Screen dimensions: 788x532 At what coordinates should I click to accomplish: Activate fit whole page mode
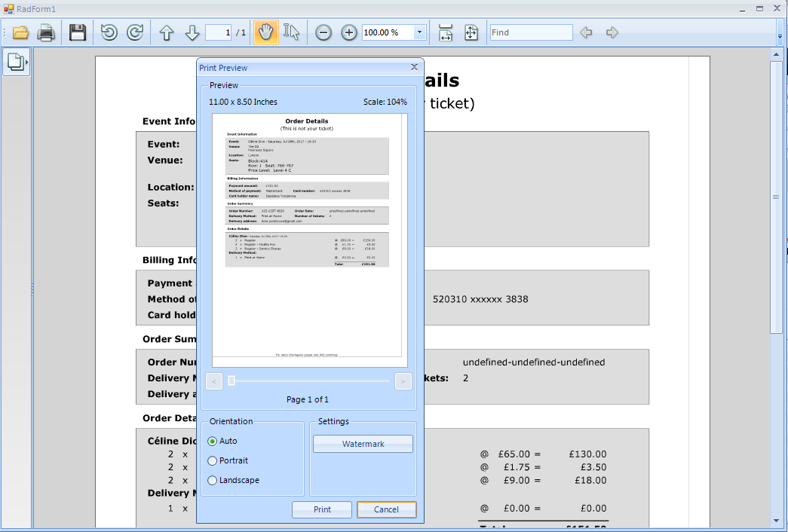coord(471,32)
